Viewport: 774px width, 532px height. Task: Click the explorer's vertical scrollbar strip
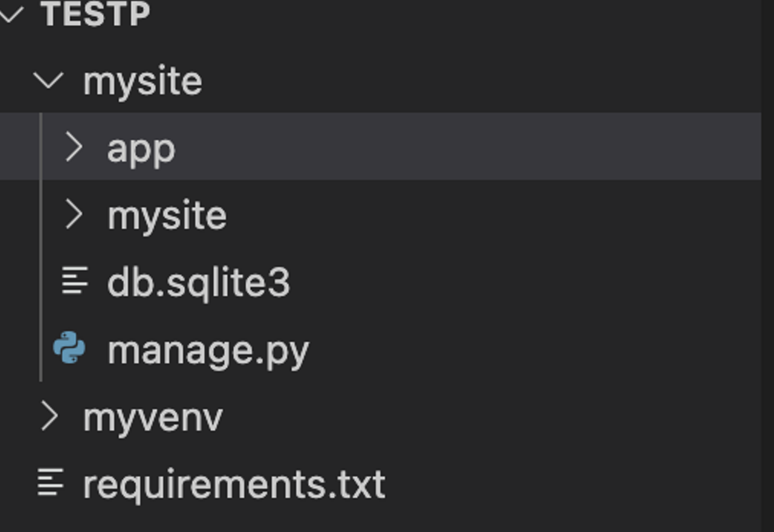[768, 269]
